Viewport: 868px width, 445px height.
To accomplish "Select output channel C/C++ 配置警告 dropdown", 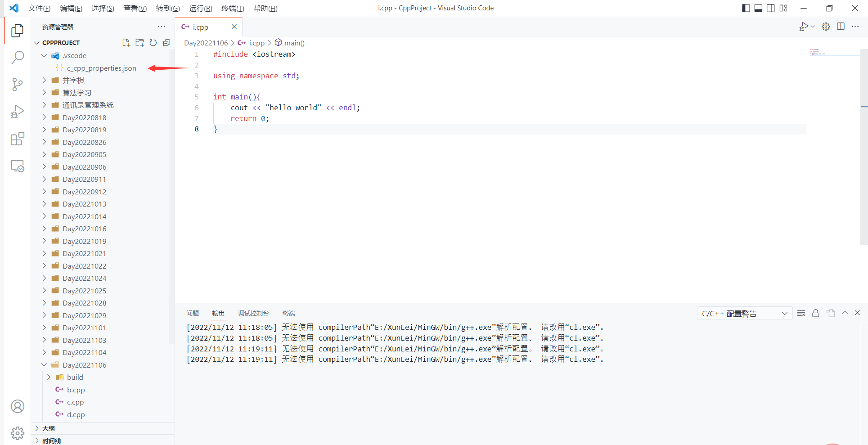I will tap(744, 314).
